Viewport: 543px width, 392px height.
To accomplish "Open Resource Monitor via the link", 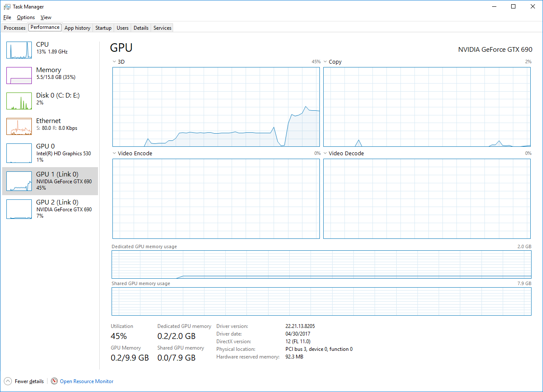I will [x=86, y=381].
